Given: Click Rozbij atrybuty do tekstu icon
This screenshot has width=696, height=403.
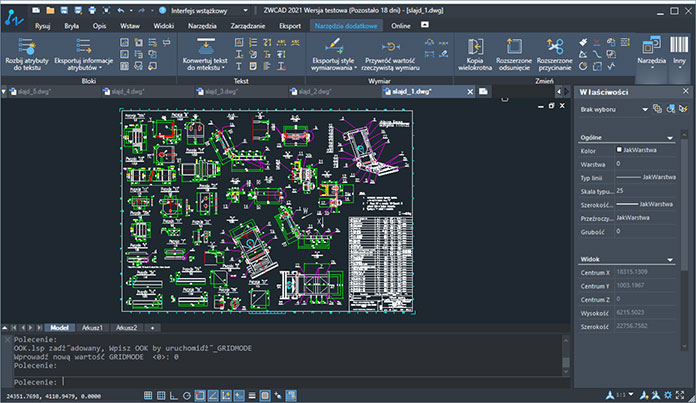Looking at the screenshot, I should tap(27, 43).
